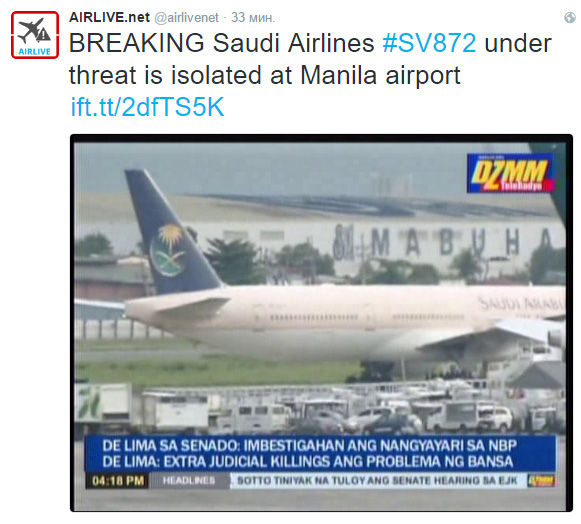Open the attached Saudi Airlines plane photo
The width and height of the screenshot is (581, 524).
[x=321, y=323]
